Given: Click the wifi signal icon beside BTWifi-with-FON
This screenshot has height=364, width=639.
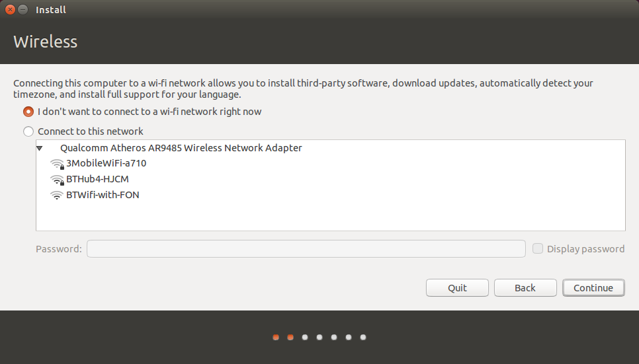Looking at the screenshot, I should (57, 196).
